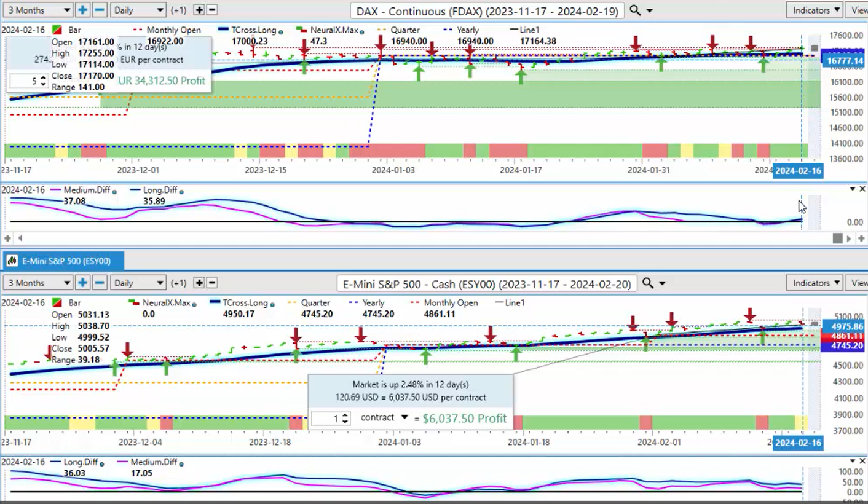
Task: Click the left scroll arrow below DAX chart
Action: pos(19,238)
